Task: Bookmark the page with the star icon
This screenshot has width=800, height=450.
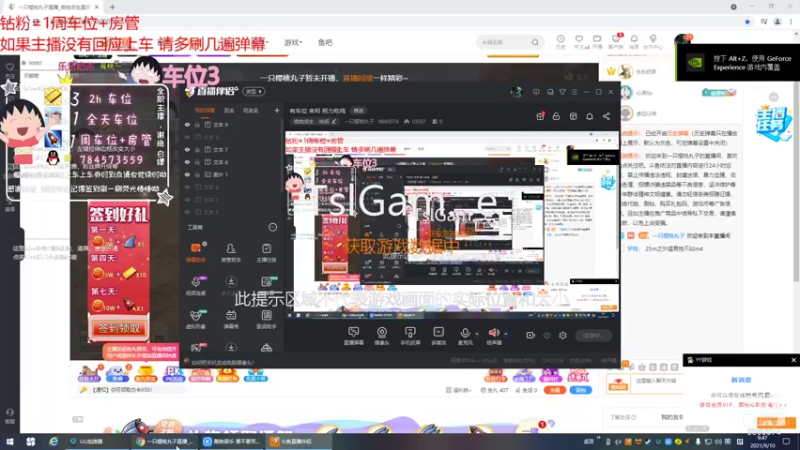Action: [x=747, y=22]
